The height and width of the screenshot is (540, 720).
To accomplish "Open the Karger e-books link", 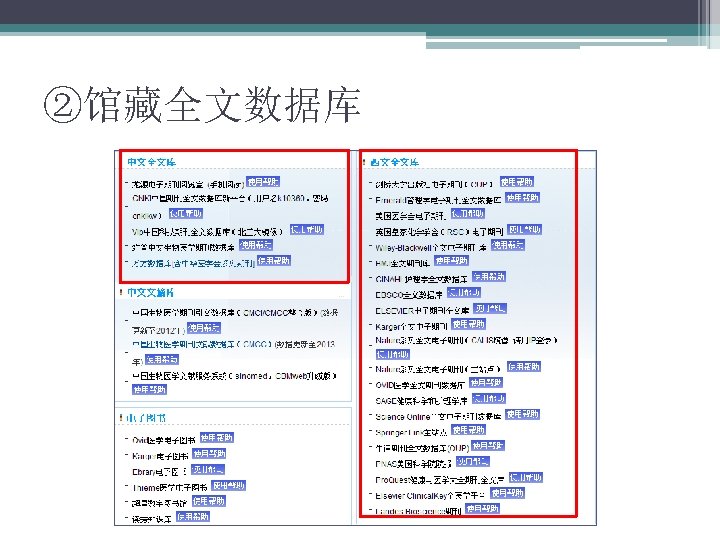I will (160, 456).
